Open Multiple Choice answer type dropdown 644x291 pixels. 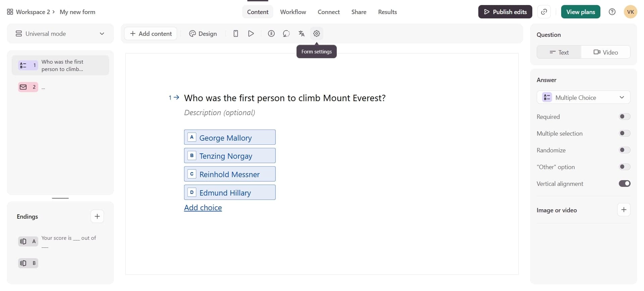pyautogui.click(x=583, y=97)
